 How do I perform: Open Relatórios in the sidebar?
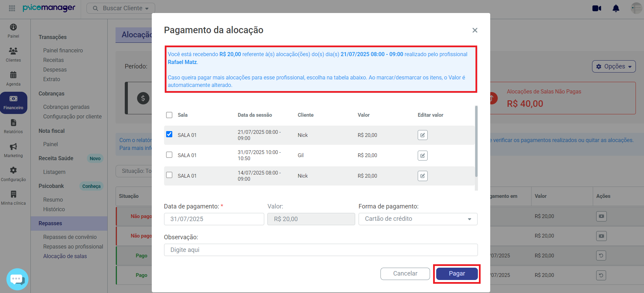(x=13, y=126)
